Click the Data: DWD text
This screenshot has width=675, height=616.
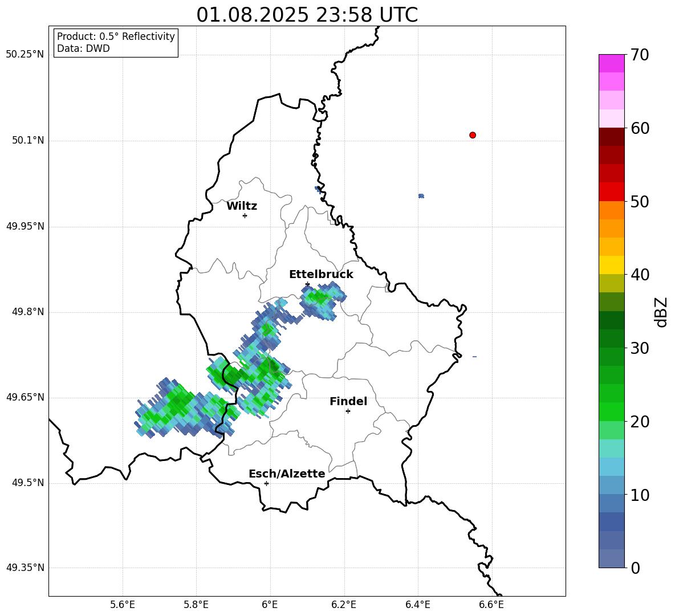83,48
